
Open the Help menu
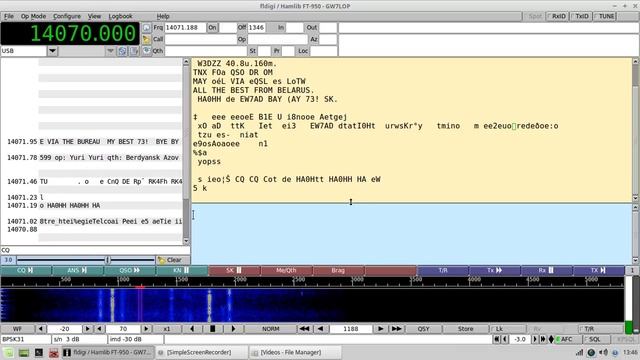(x=163, y=16)
